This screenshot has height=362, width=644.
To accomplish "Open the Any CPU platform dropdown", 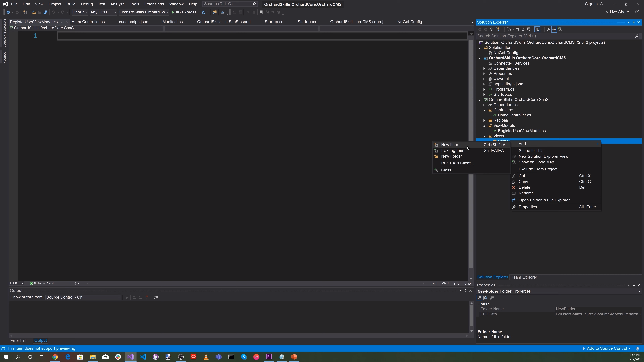I will point(103,12).
